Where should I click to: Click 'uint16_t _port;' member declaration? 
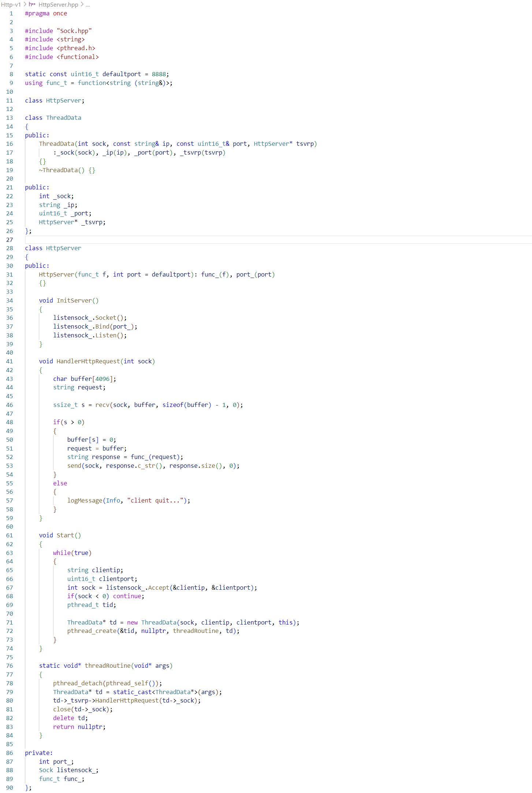pyautogui.click(x=66, y=214)
